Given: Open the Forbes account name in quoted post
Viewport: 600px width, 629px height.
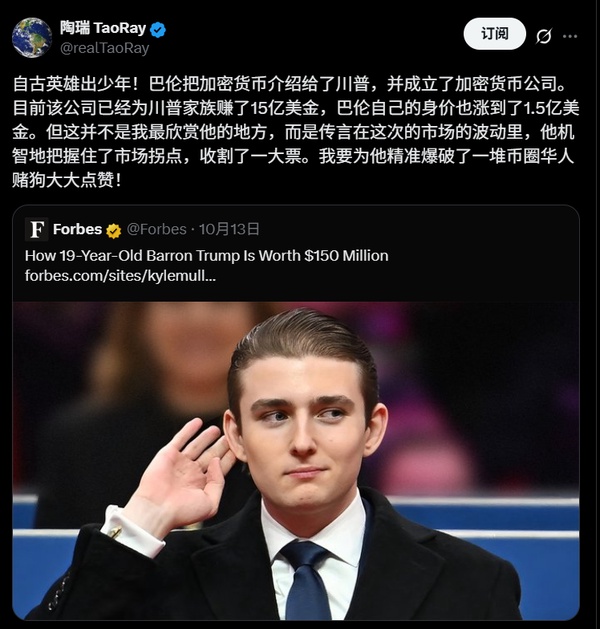Looking at the screenshot, I should [x=77, y=229].
